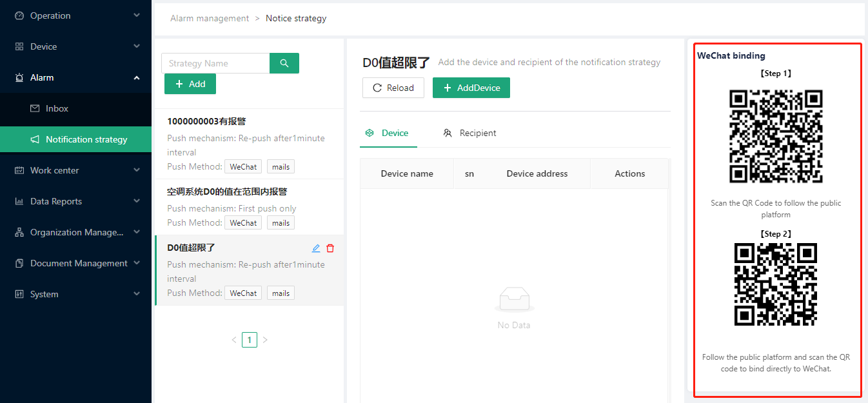This screenshot has width=868, height=403.
Task: Click mails tag under 空调系统D0的值在范围内报警
Action: (281, 222)
